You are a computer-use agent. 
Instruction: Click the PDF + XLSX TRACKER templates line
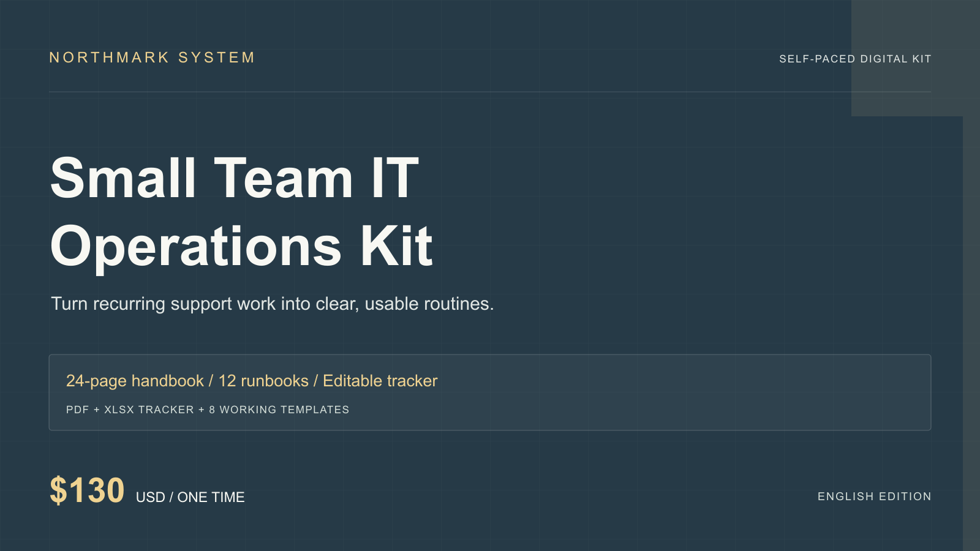208,410
